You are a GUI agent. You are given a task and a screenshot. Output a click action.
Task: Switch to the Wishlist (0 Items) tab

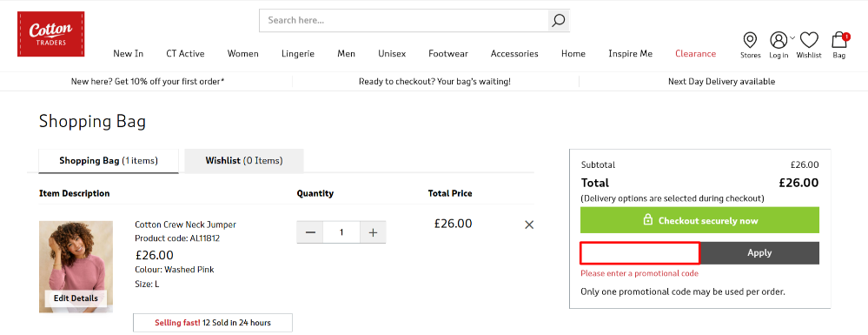click(x=244, y=161)
